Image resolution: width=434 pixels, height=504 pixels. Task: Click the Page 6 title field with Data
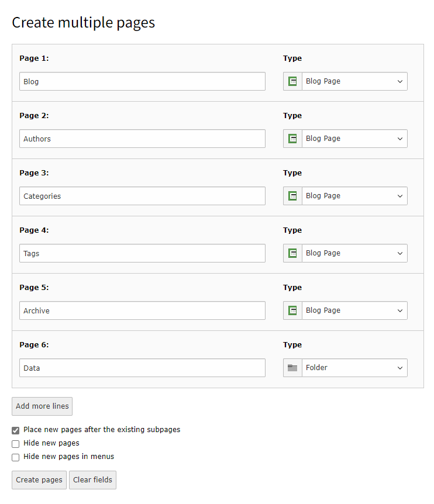pyautogui.click(x=142, y=368)
